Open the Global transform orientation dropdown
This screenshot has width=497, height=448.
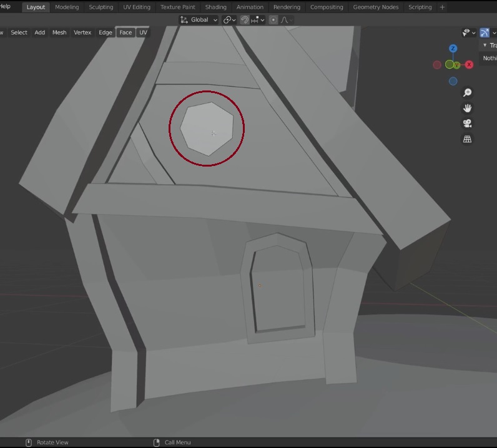point(199,20)
